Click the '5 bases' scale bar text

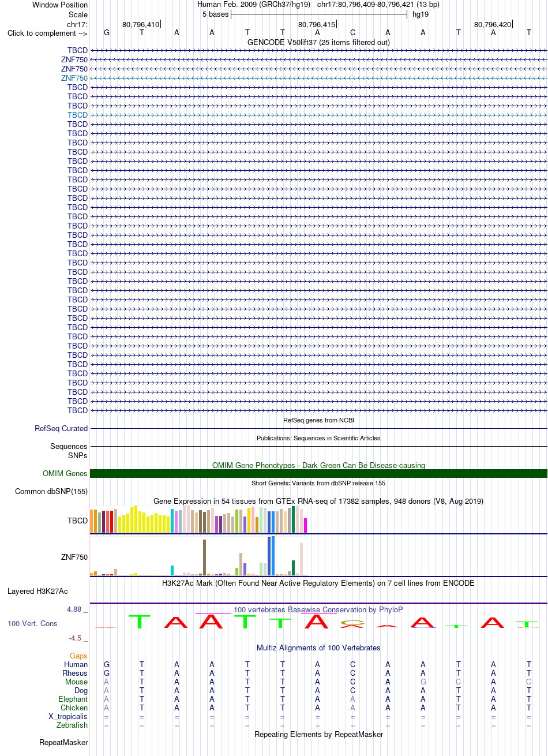[x=215, y=14]
